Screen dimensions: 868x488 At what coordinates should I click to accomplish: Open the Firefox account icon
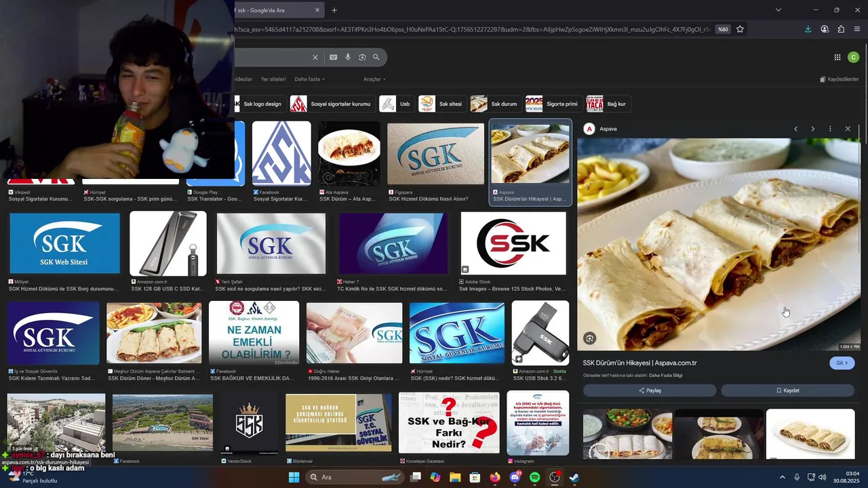coord(825,29)
